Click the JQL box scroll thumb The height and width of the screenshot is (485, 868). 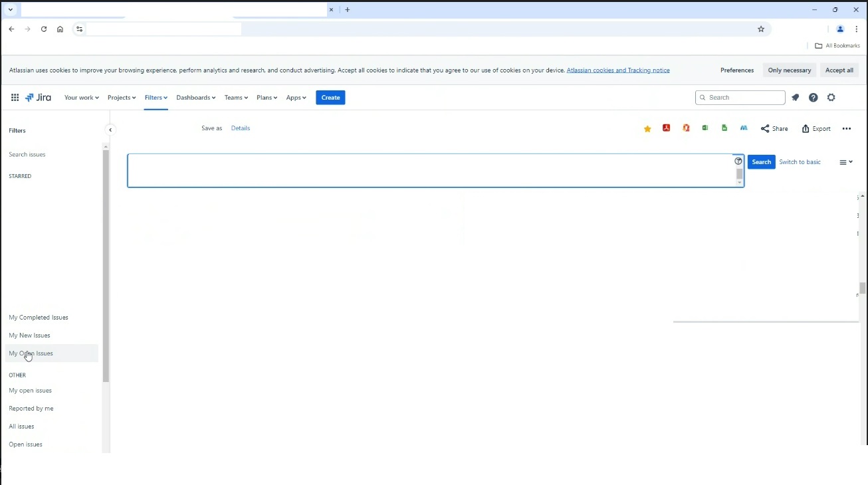tap(739, 174)
